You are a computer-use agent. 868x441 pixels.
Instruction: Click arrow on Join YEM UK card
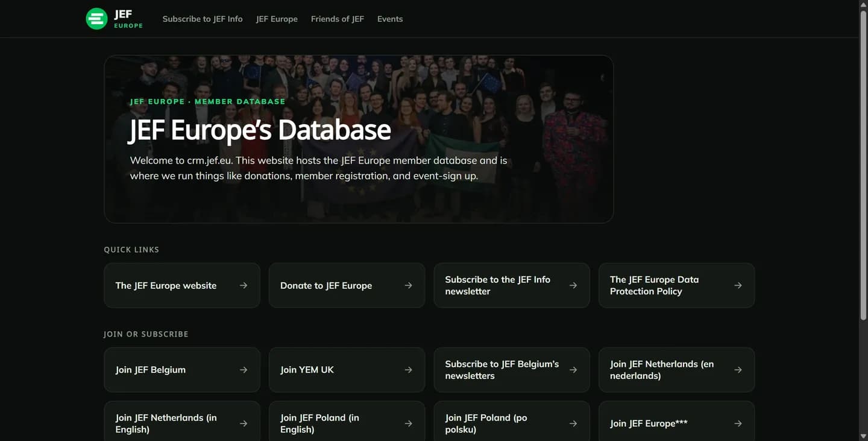click(x=408, y=370)
